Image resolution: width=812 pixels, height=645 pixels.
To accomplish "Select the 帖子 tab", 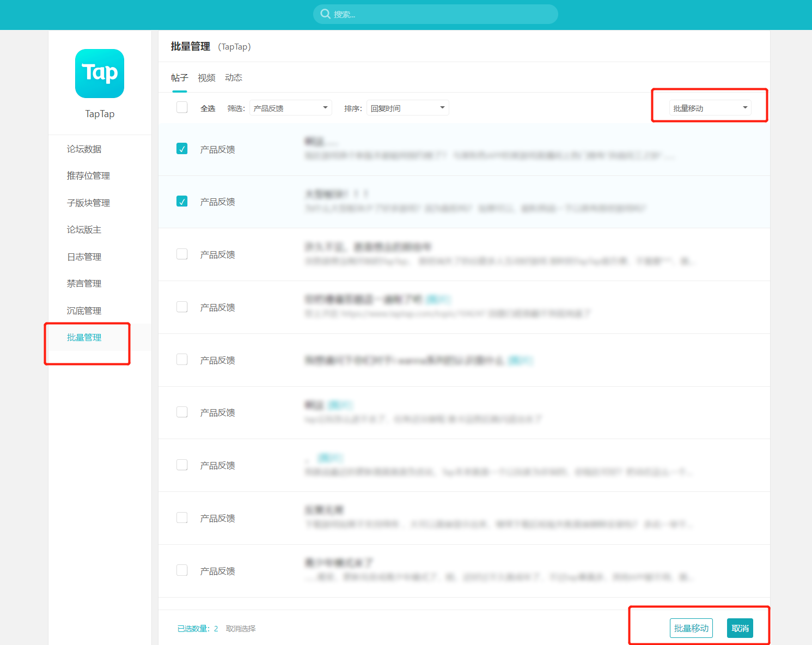I will [179, 78].
